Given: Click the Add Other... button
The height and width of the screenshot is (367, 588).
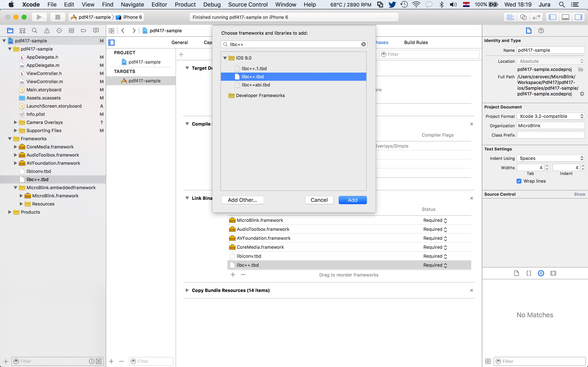Looking at the screenshot, I should coord(242,200).
